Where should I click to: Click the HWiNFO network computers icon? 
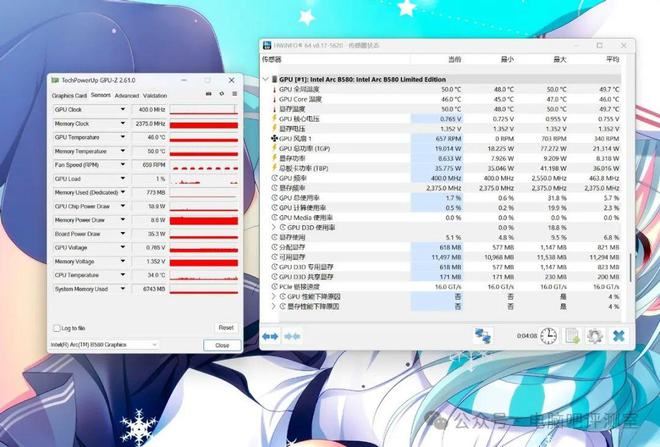tap(483, 336)
